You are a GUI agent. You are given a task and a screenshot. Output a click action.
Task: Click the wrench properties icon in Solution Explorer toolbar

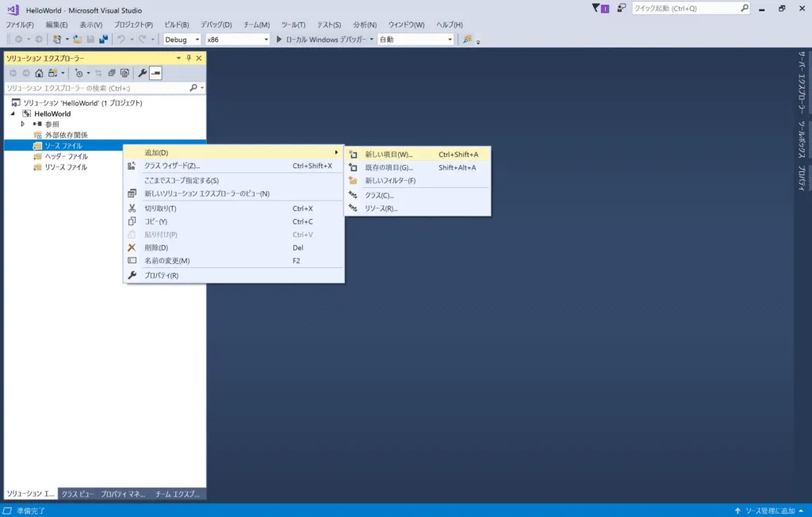tap(142, 73)
